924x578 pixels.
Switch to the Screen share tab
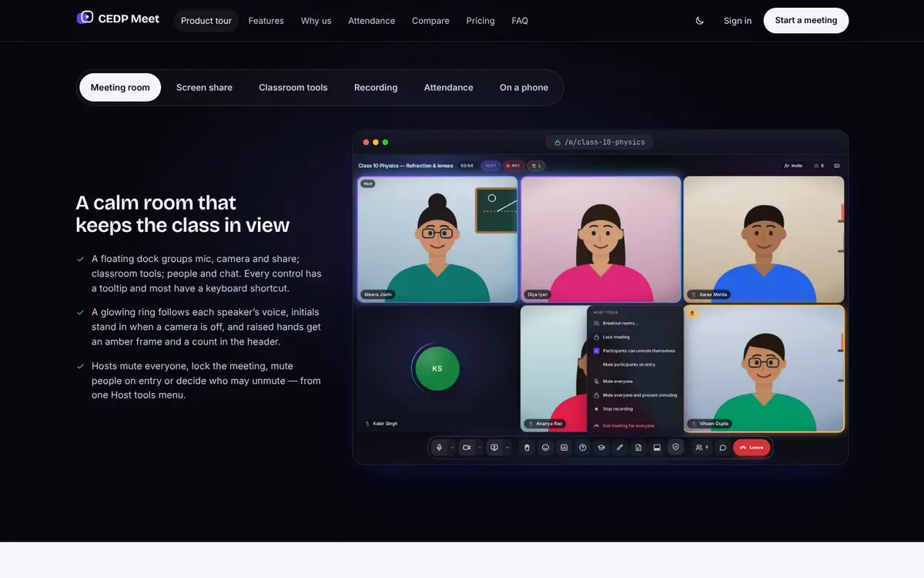(204, 88)
